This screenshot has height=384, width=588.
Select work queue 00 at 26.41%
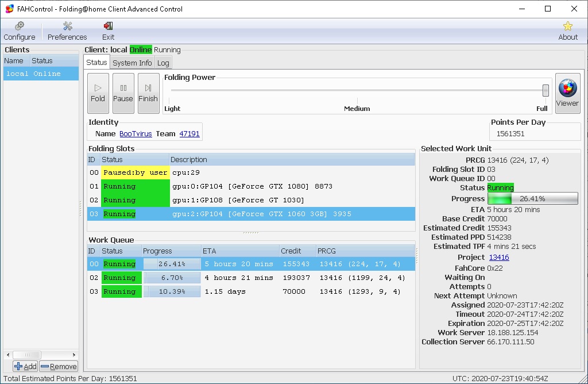coord(251,264)
